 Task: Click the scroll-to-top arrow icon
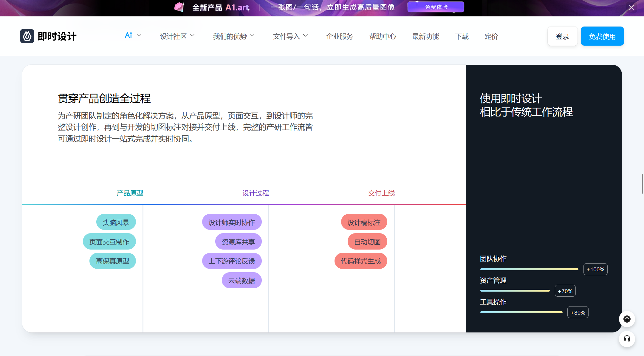click(x=627, y=319)
